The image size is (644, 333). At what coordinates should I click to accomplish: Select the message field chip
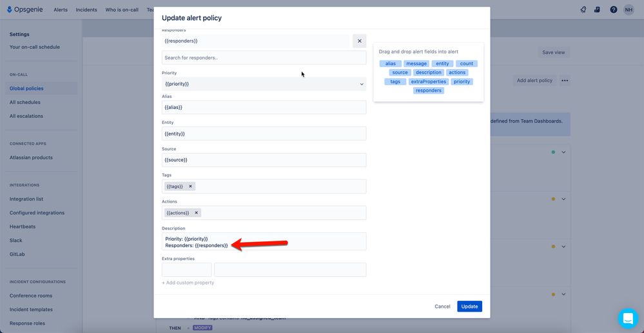(x=416, y=64)
